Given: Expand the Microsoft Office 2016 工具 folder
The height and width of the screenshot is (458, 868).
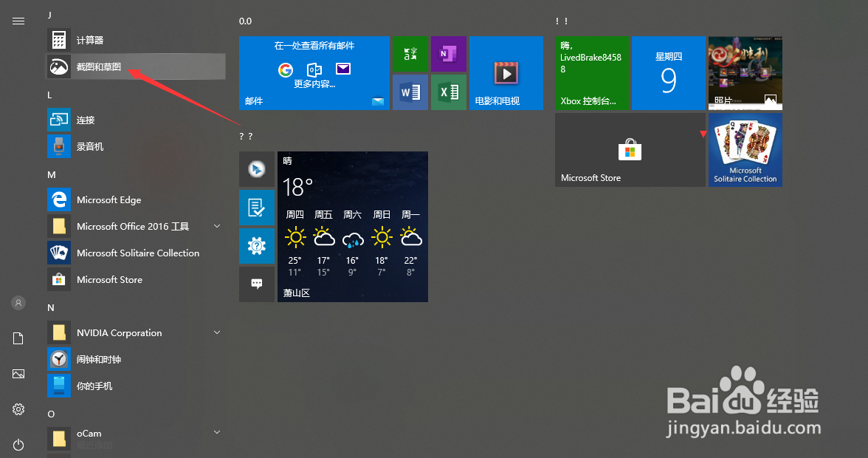Looking at the screenshot, I should click(x=136, y=226).
